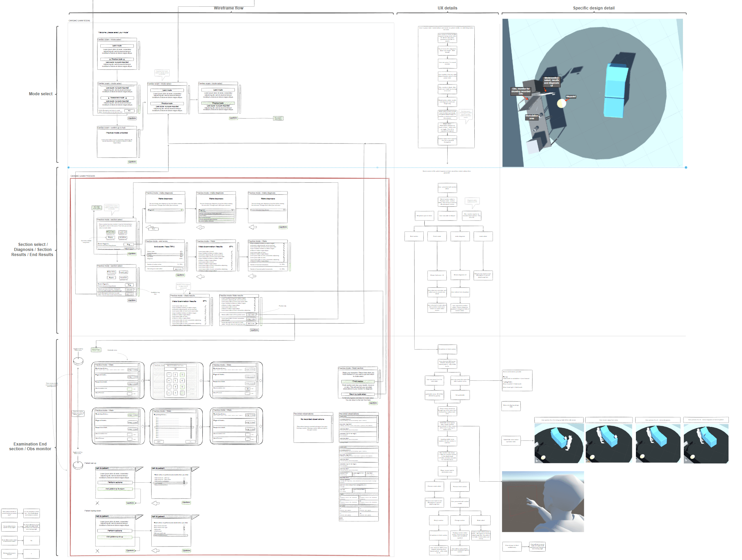Select the 'UX details' column header

coord(447,8)
